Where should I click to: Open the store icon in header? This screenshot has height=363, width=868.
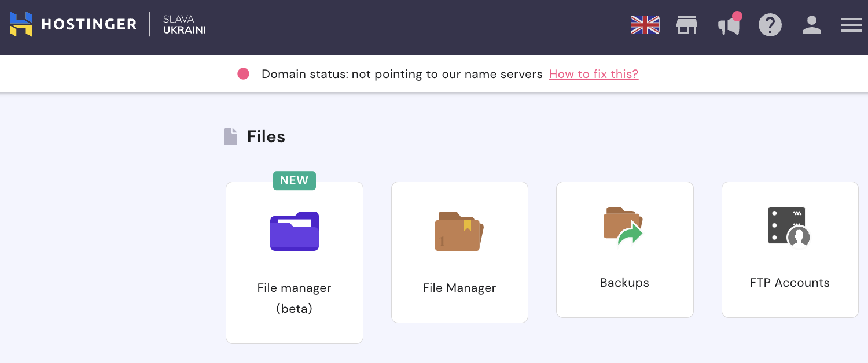point(687,25)
